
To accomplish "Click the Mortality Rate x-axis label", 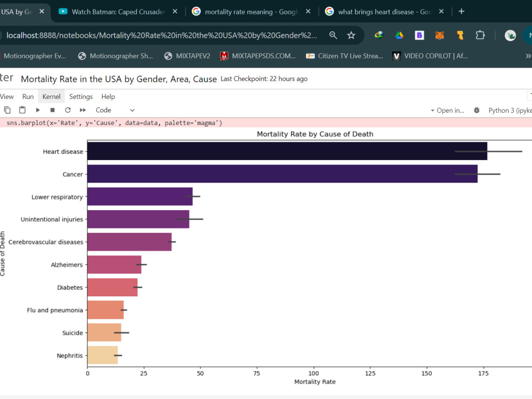I will 315,381.
